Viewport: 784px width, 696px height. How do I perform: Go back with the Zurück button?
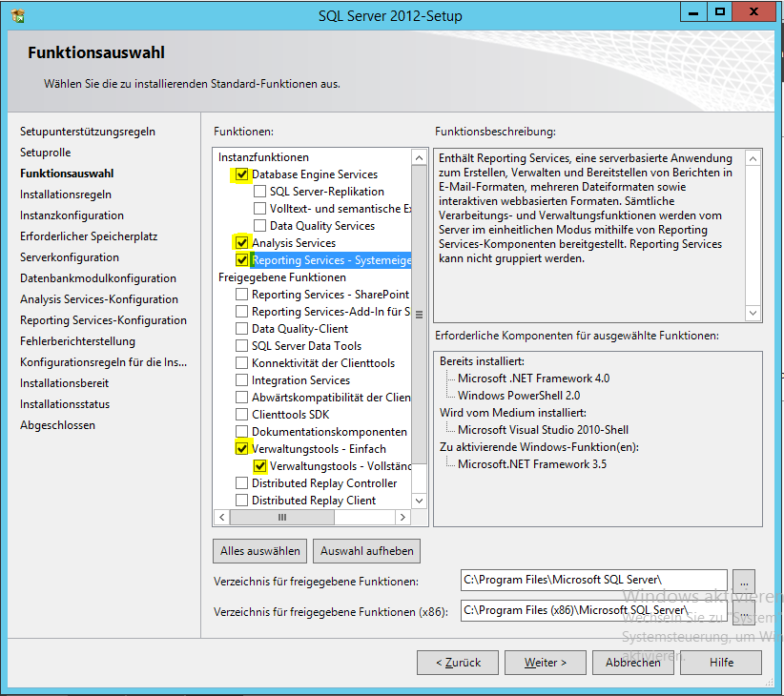click(458, 663)
